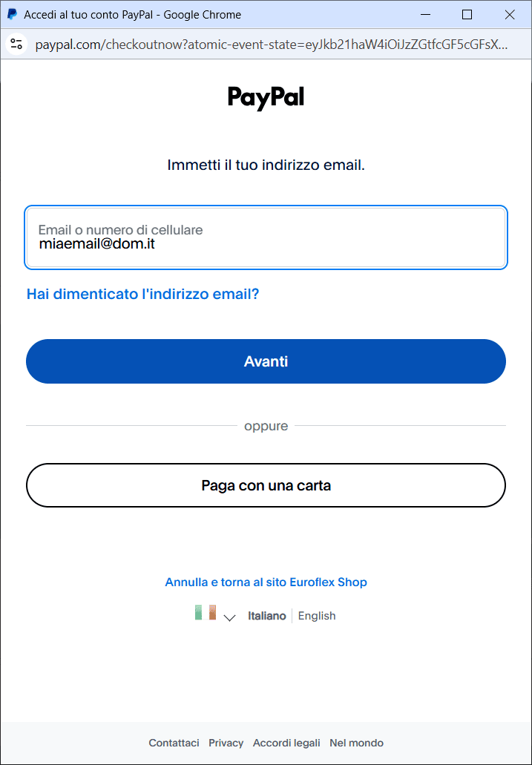Choose 'Paga con una carta' button
Viewport: 532px width, 765px height.
click(x=266, y=485)
